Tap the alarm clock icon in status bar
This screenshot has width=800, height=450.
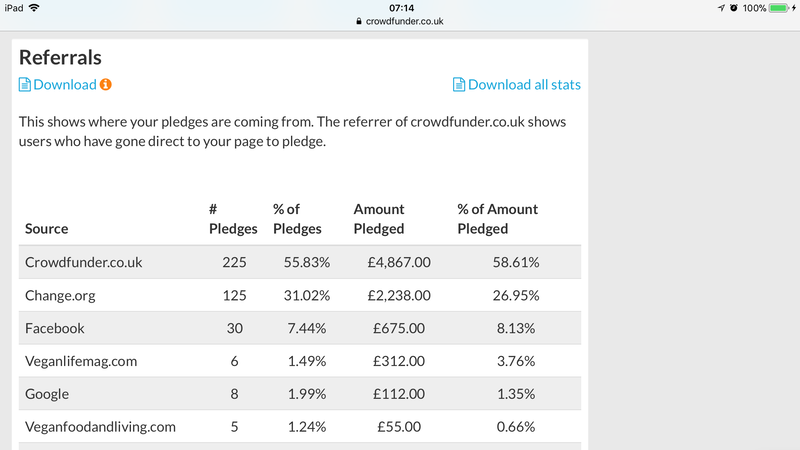734,8
